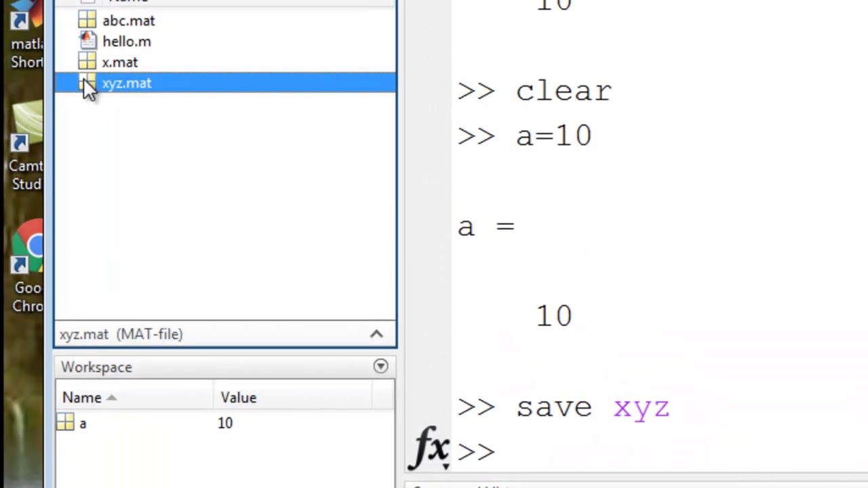Click the 'clear' command line
Screen dimensions: 868x488
pos(534,91)
